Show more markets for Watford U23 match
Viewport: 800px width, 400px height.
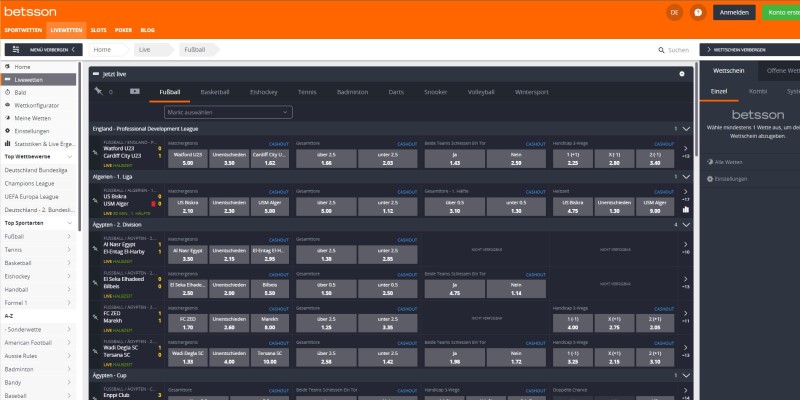coord(685,152)
